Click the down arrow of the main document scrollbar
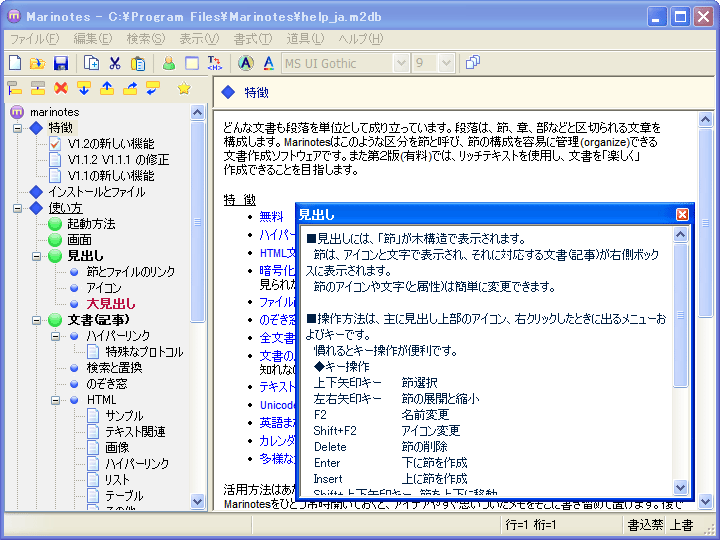The height and width of the screenshot is (540, 720). (705, 502)
